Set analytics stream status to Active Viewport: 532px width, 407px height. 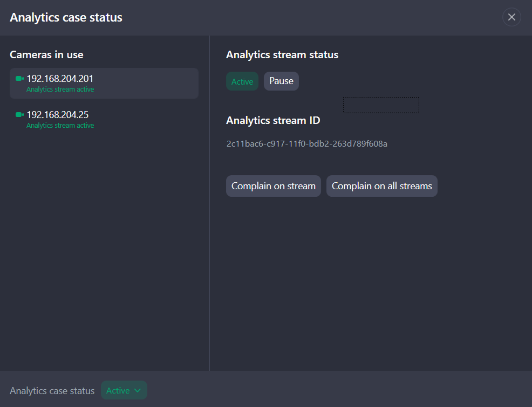[x=242, y=81]
